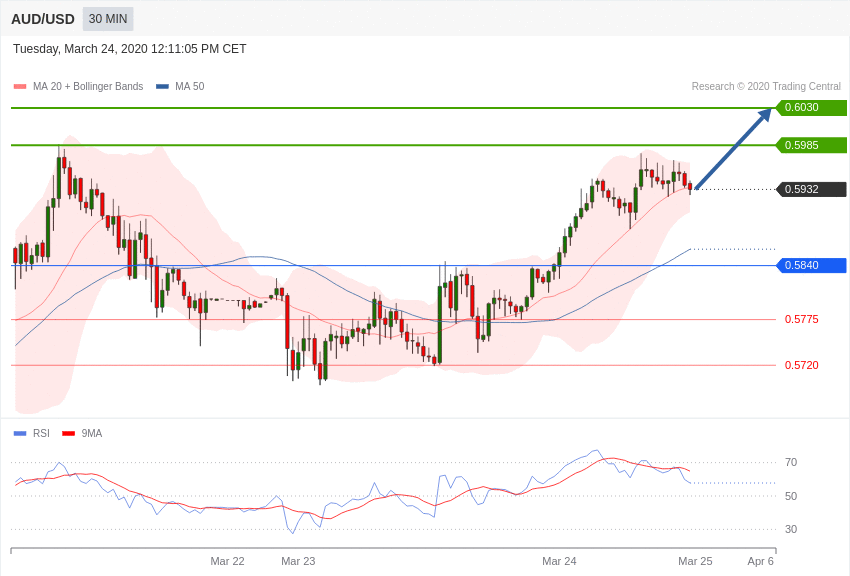Click the RSI legend label

pyautogui.click(x=41, y=433)
